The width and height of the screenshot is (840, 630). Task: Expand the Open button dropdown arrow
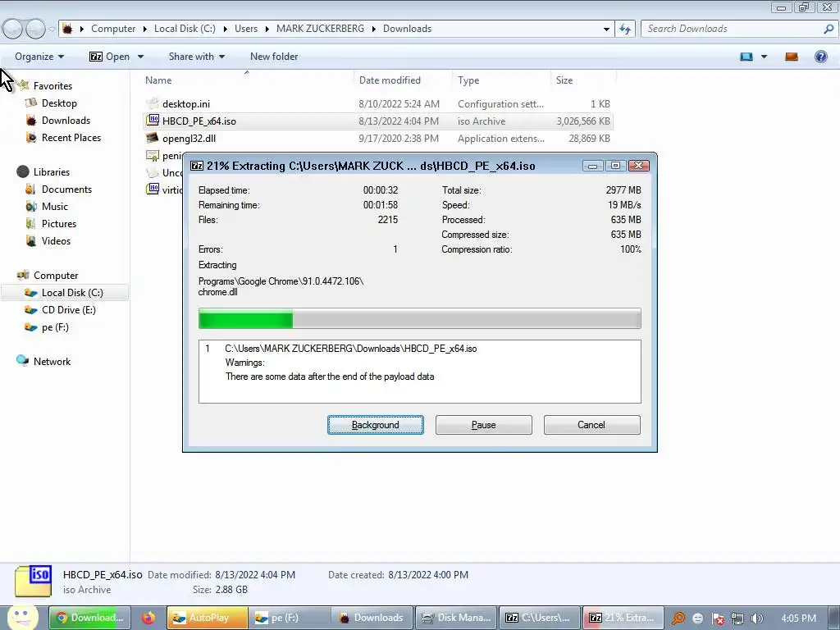(x=141, y=57)
